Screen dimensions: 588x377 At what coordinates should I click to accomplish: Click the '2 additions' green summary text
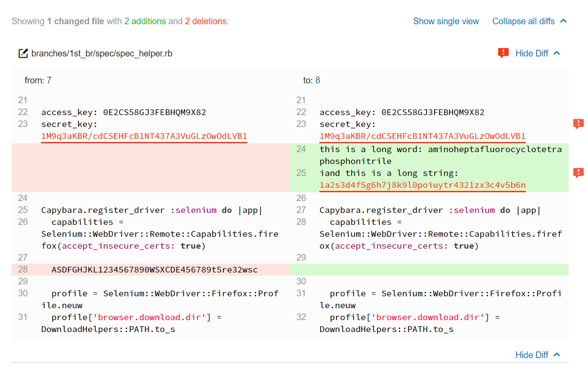pos(145,21)
